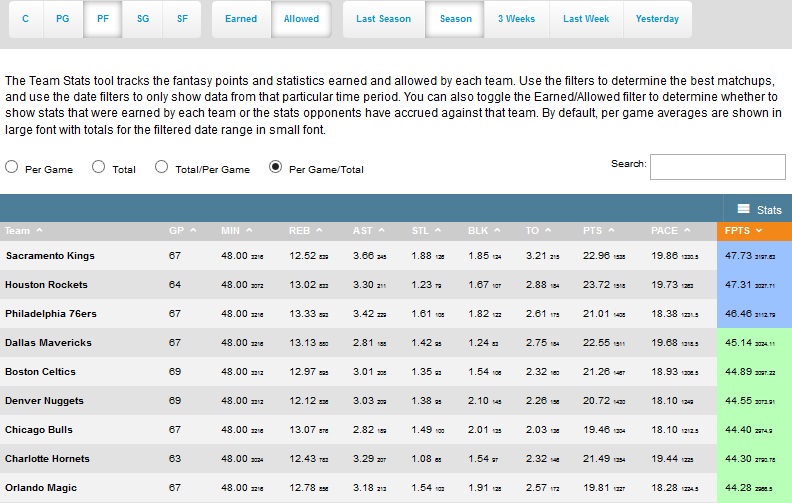Choose Total/Per Game radio option
This screenshot has width=792, height=503.
click(162, 167)
